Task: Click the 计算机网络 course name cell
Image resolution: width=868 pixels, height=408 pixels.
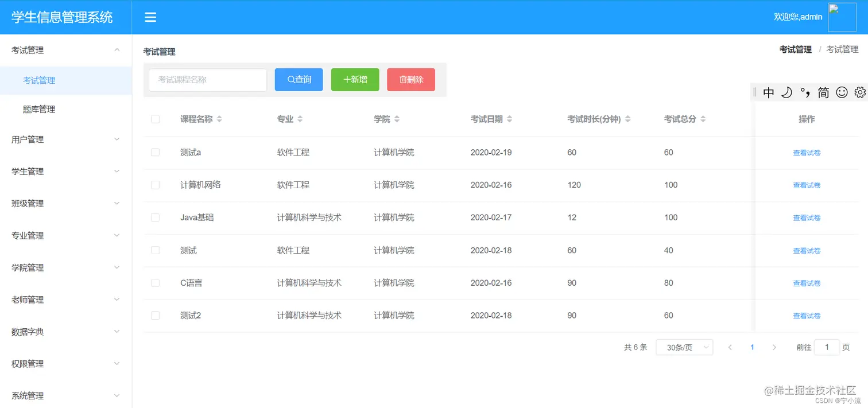Action: tap(200, 185)
